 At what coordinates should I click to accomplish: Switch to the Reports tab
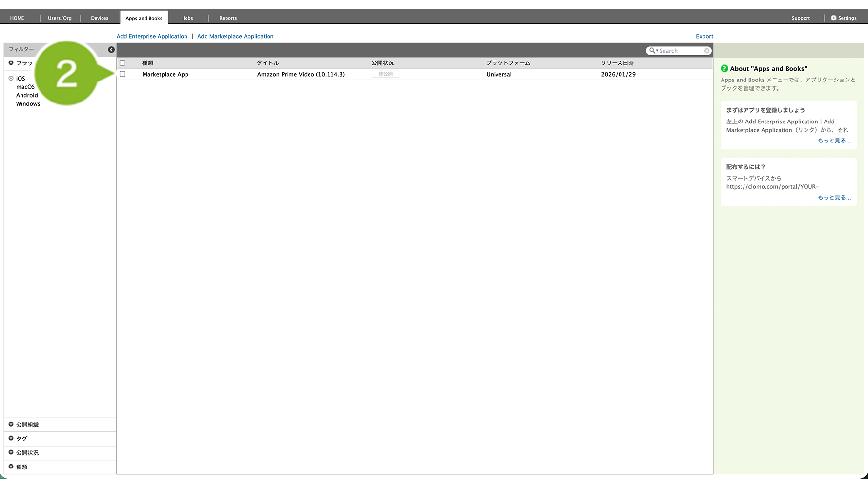click(x=228, y=18)
